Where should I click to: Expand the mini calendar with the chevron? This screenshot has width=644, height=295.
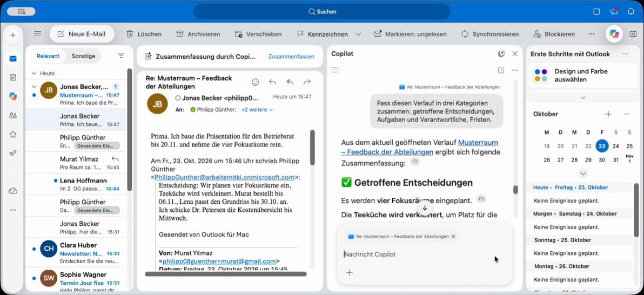[x=583, y=173]
